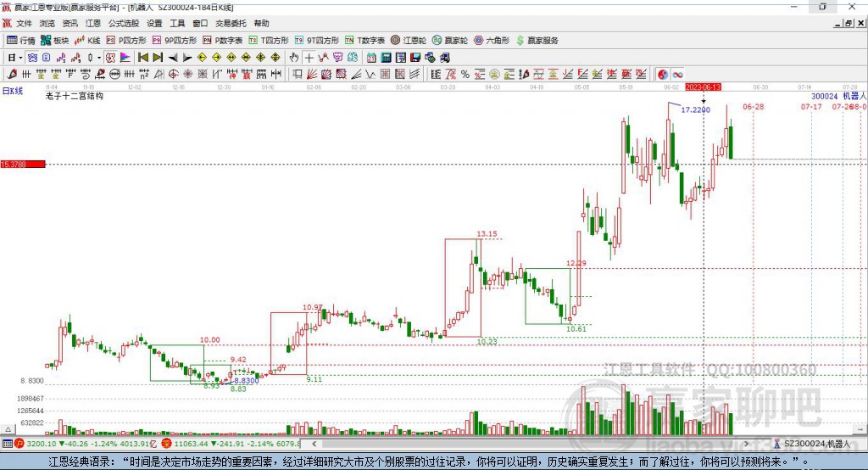Click the red floppy save icon
Screen dimensions: 868x470
click(415, 58)
